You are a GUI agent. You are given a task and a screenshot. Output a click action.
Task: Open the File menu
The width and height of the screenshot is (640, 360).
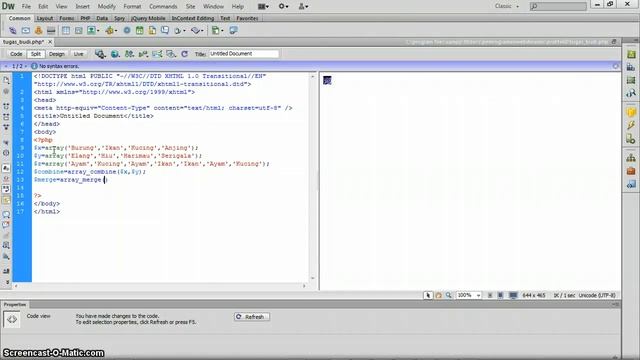pos(26,6)
